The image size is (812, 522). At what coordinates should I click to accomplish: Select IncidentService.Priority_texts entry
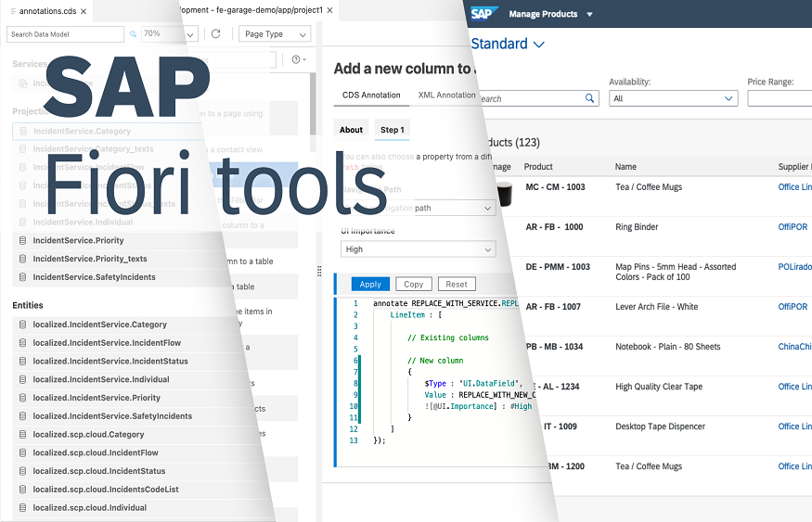coord(90,259)
